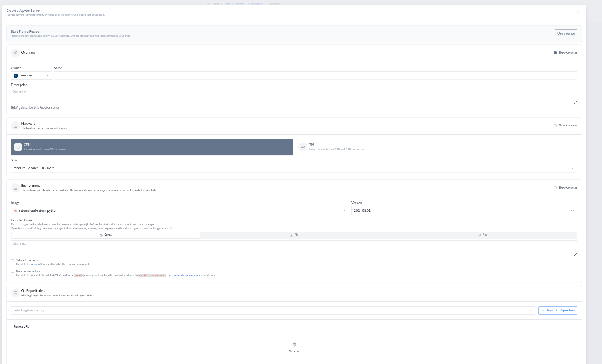602x364 pixels.
Task: Switch to the Apt packages tab
Action: 482,235
